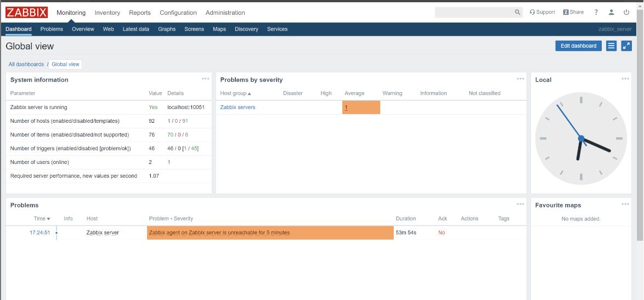Viewport: 644px width, 300px height.
Task: Sort by the Host group column header
Action: pos(235,93)
